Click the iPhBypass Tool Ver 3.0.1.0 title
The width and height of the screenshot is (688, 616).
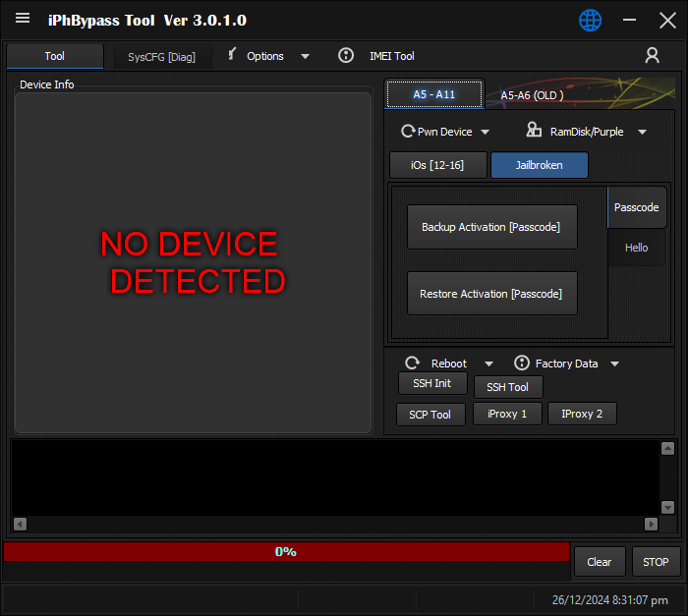[x=147, y=21]
